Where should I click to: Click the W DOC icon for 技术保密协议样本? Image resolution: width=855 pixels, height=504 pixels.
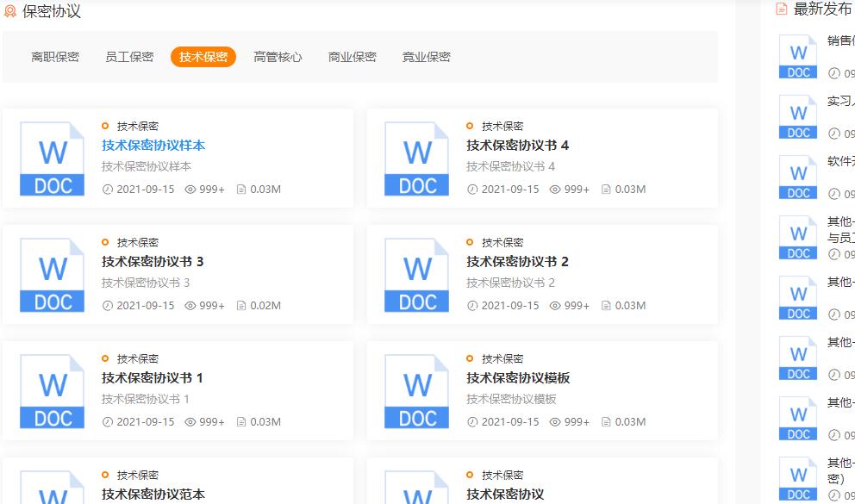(50, 159)
